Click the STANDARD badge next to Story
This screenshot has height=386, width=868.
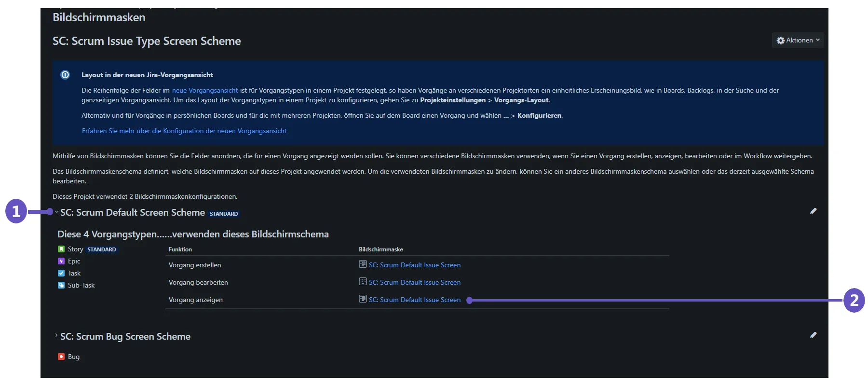click(102, 249)
